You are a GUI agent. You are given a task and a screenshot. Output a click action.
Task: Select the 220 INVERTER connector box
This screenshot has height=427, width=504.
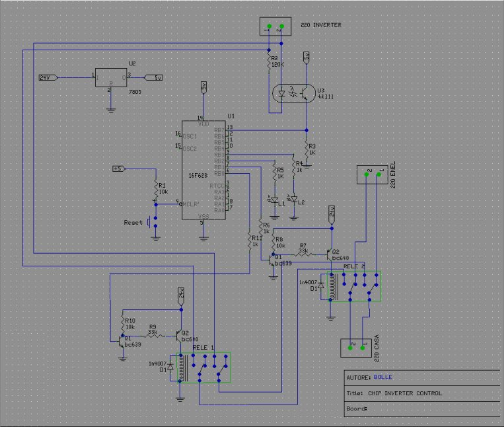tap(275, 26)
